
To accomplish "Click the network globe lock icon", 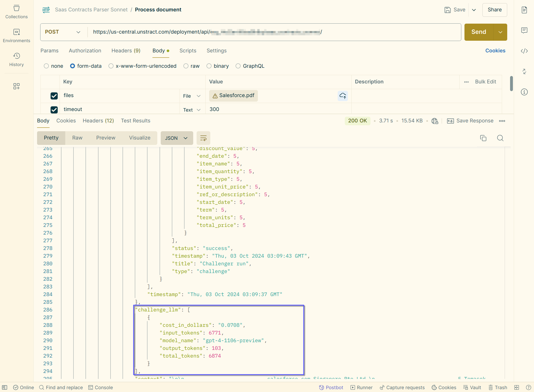I will click(435, 121).
